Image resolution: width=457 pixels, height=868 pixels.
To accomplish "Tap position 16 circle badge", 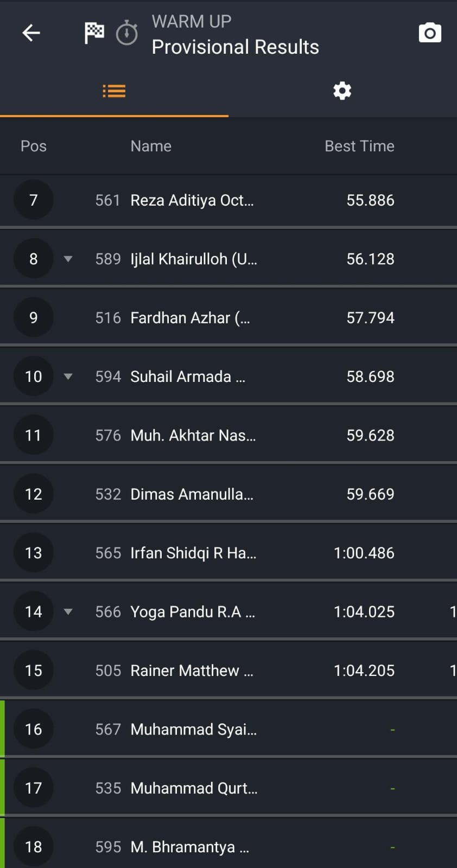I will (x=34, y=729).
